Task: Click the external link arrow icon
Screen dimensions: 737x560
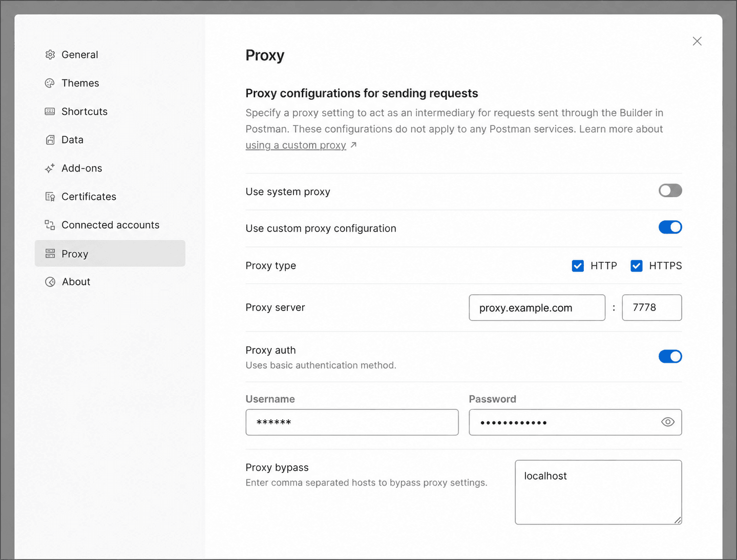Action: 353,145
